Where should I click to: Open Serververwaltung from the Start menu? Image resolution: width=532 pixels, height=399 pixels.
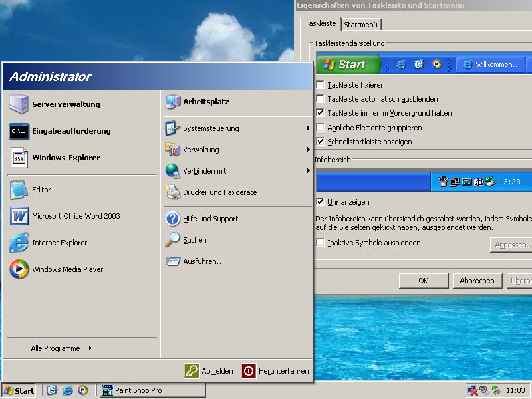(x=65, y=104)
